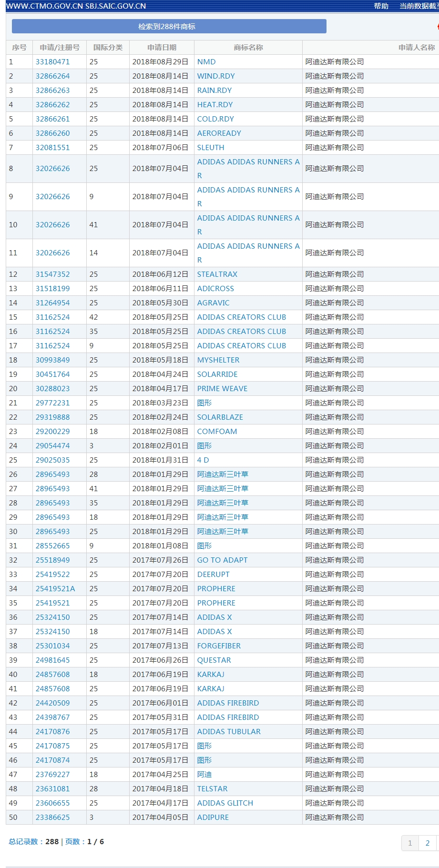439x868 pixels.
Task: Open registration number 31518199
Action: click(x=52, y=289)
